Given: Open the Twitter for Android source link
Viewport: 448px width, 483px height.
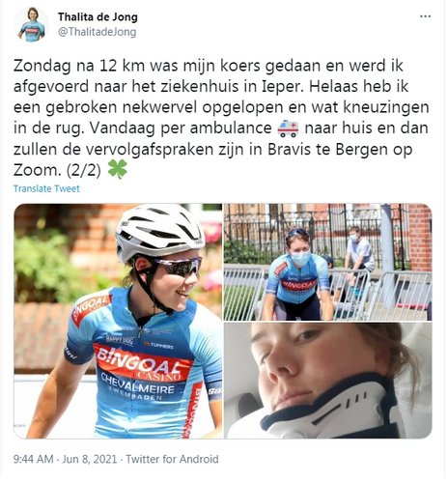Looking at the screenshot, I should 172,459.
